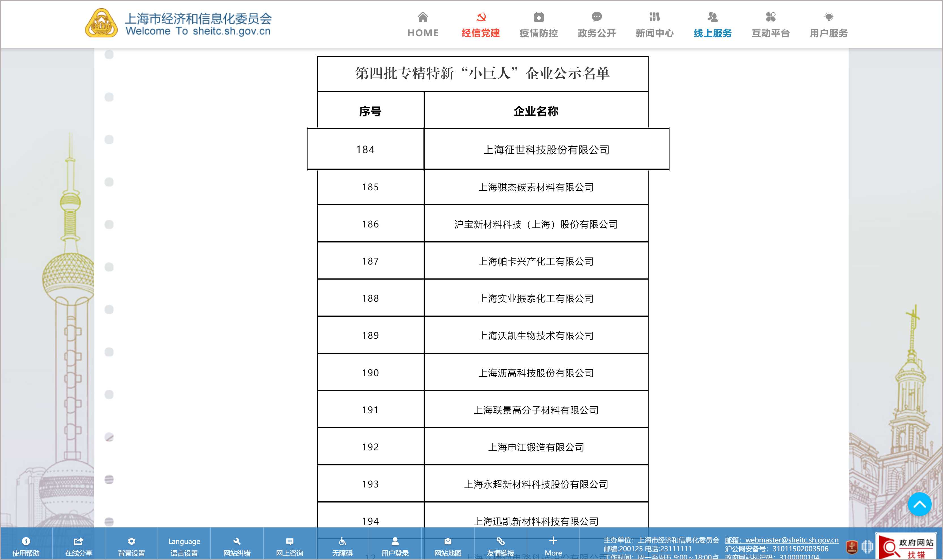Select 上海迅凯新材料科技有限公司 cell

click(536, 521)
